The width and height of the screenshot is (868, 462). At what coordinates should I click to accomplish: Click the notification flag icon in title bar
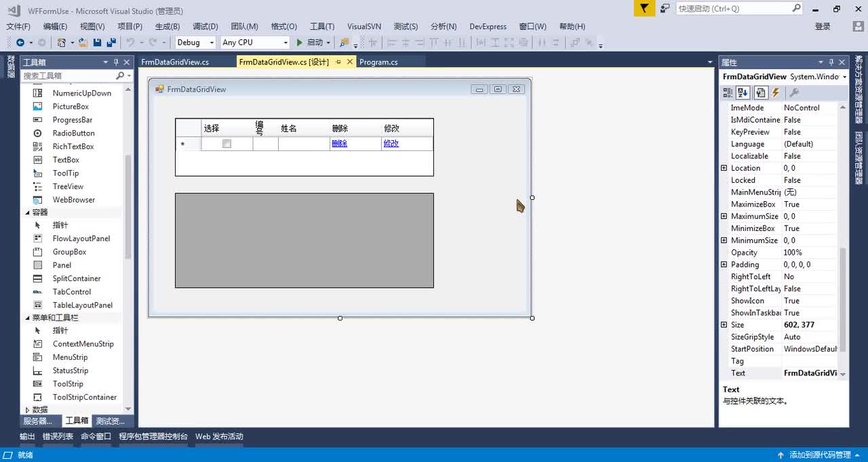pos(644,8)
